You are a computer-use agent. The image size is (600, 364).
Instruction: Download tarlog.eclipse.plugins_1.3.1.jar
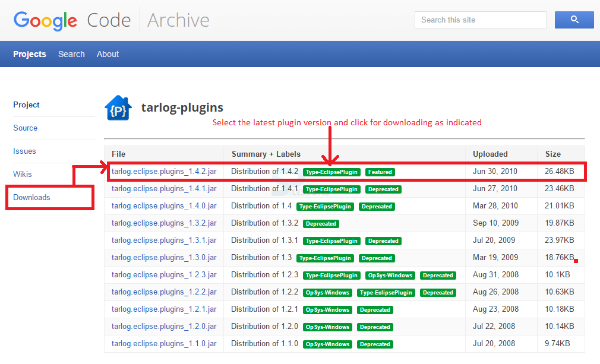(164, 240)
